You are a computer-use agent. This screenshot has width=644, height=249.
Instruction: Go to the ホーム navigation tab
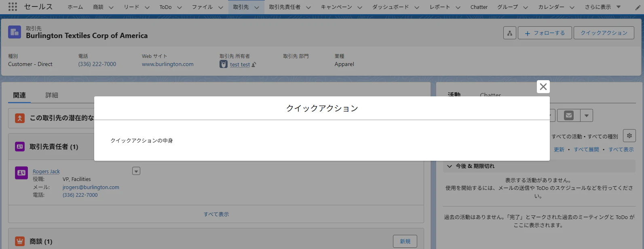75,7
